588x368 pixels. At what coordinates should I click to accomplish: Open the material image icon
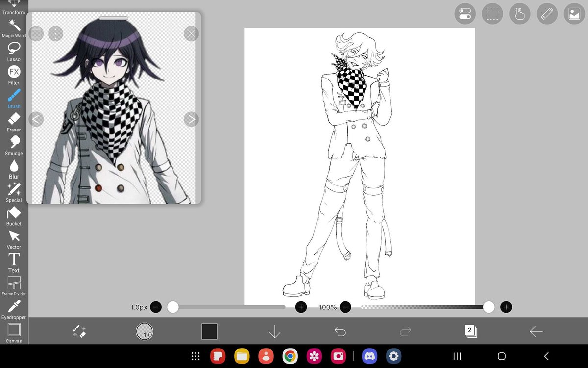click(575, 14)
